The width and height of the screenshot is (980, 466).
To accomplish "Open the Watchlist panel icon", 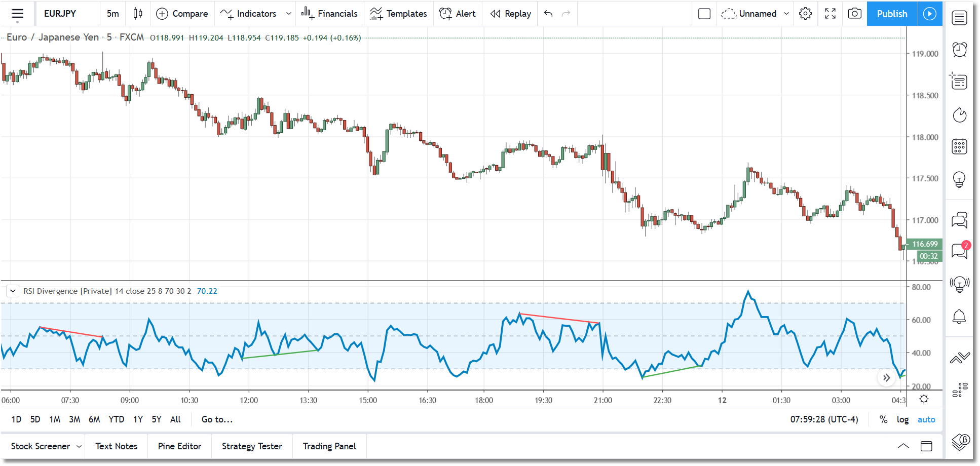I will pyautogui.click(x=959, y=18).
